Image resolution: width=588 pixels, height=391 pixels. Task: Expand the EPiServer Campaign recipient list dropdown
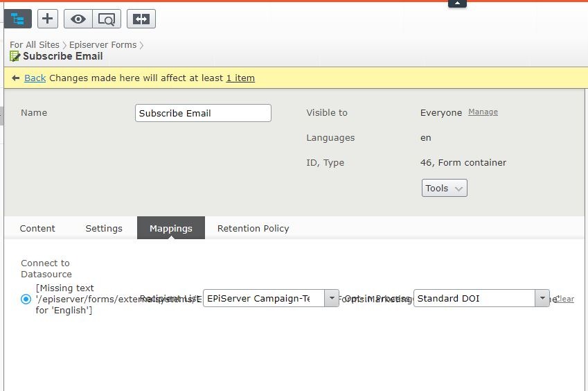tap(332, 299)
